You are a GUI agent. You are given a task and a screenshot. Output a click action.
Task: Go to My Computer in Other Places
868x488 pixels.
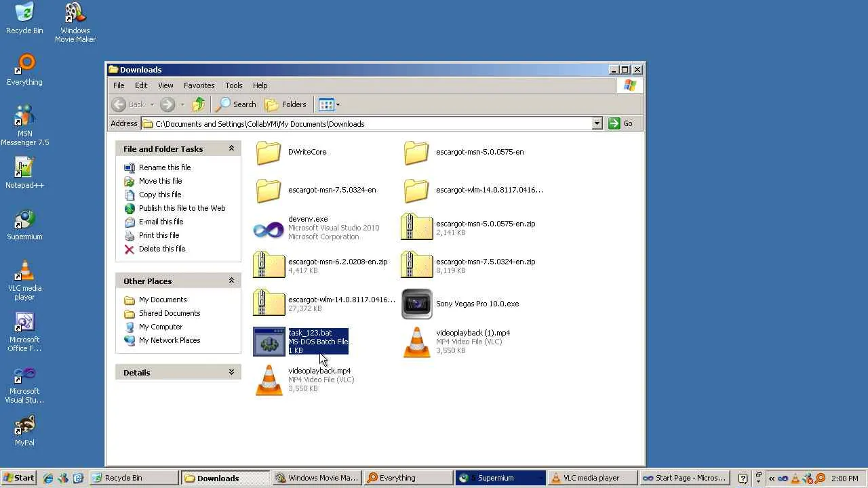(x=161, y=327)
